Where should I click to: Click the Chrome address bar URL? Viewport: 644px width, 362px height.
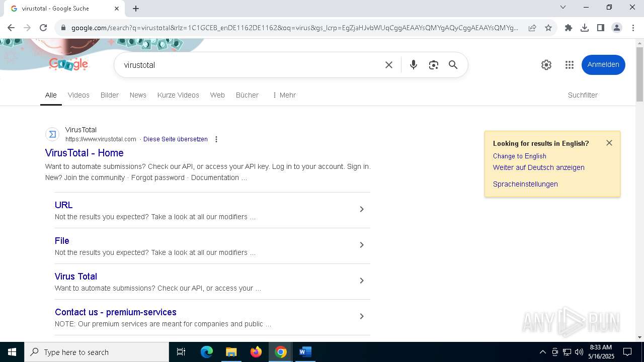(x=294, y=28)
